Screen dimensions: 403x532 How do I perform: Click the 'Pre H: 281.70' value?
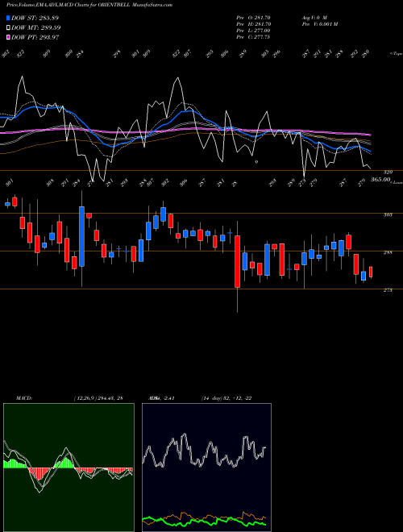tap(253, 24)
